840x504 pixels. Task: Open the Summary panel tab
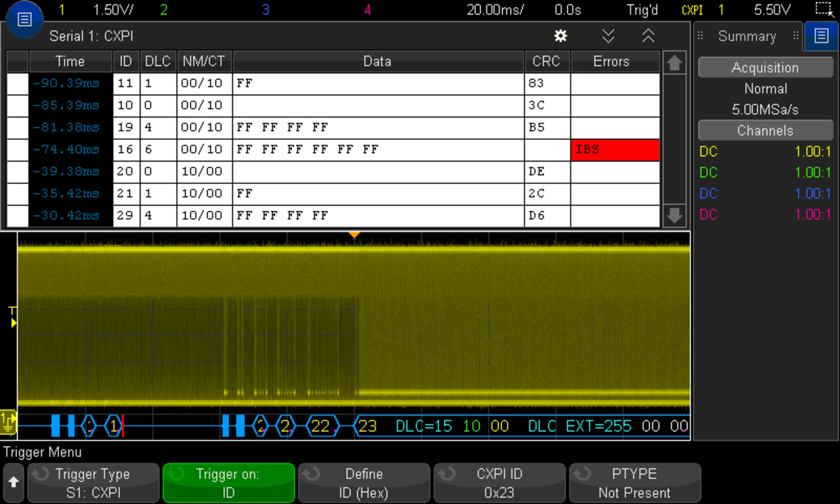(x=747, y=36)
